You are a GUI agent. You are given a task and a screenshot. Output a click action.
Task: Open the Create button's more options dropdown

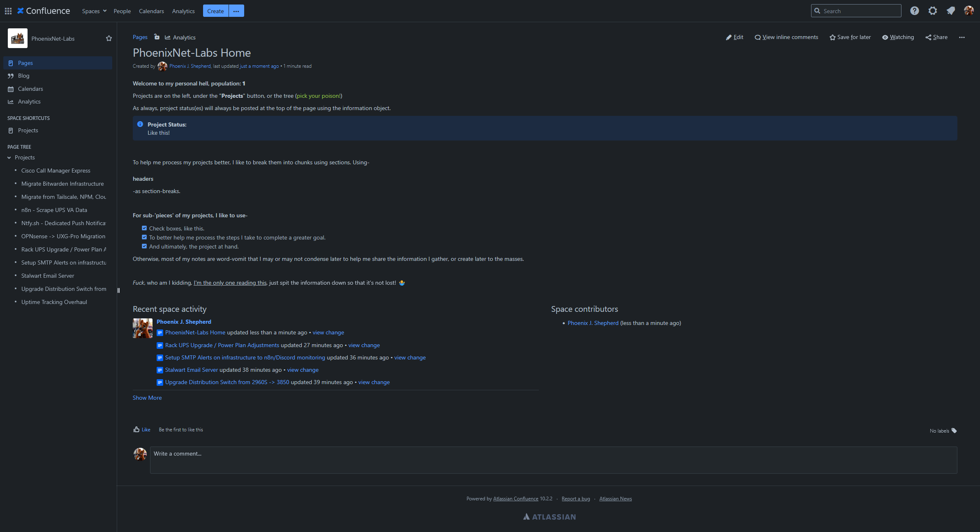pos(236,11)
